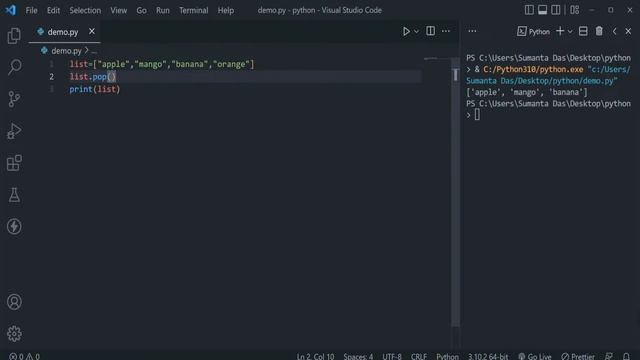Select Python language mode in status bar
The image size is (640, 360).
click(447, 356)
